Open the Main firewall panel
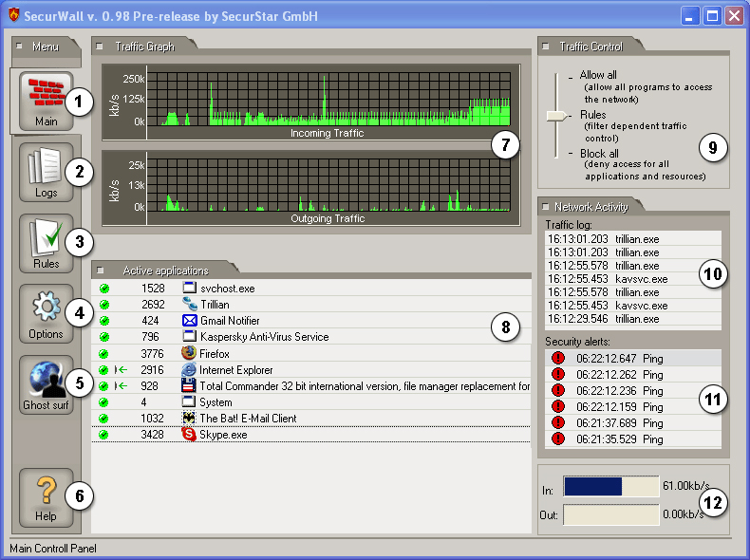 (47, 102)
